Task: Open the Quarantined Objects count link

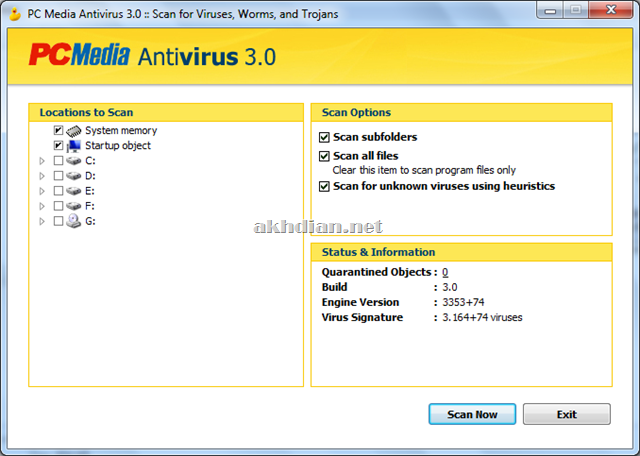Action: (445, 272)
